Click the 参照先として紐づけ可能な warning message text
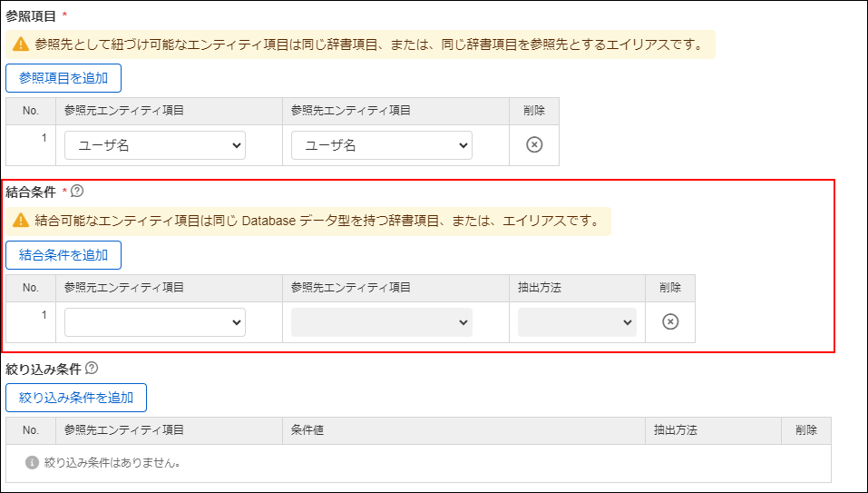This screenshot has width=868, height=493. [368, 44]
